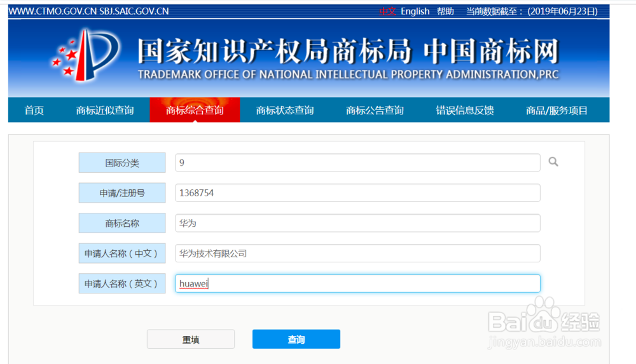636x364 pixels.
Task: Click the magnifier icon beside 国际分类 field
Action: [553, 162]
